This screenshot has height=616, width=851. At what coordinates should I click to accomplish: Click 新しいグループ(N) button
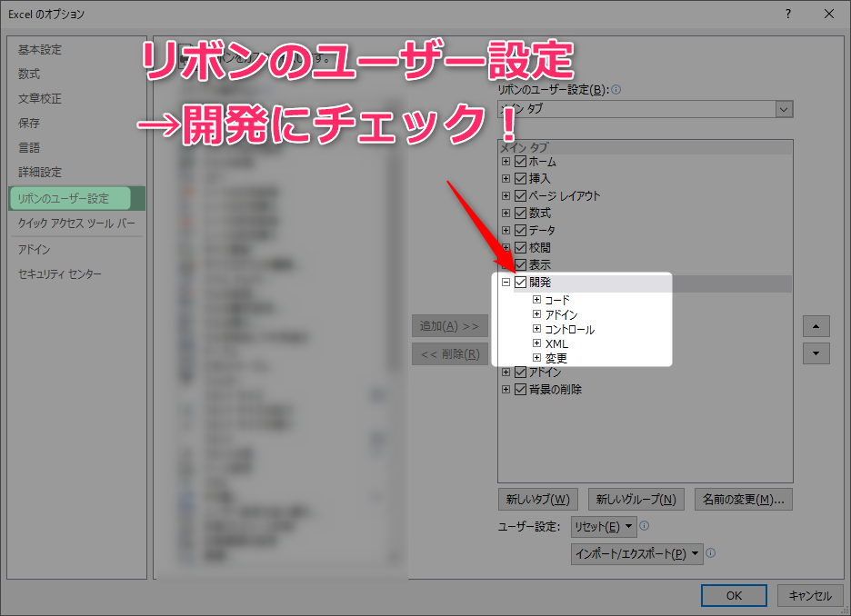pyautogui.click(x=636, y=500)
